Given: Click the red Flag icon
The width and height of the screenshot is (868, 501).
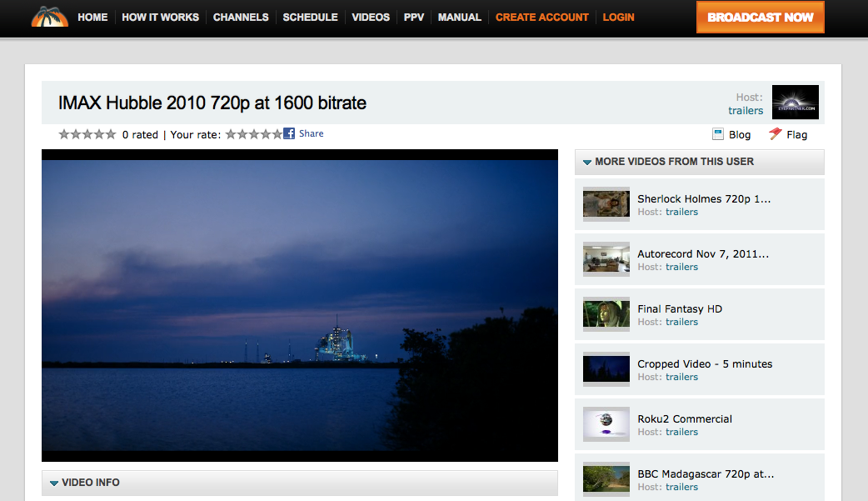Looking at the screenshot, I should [x=775, y=134].
